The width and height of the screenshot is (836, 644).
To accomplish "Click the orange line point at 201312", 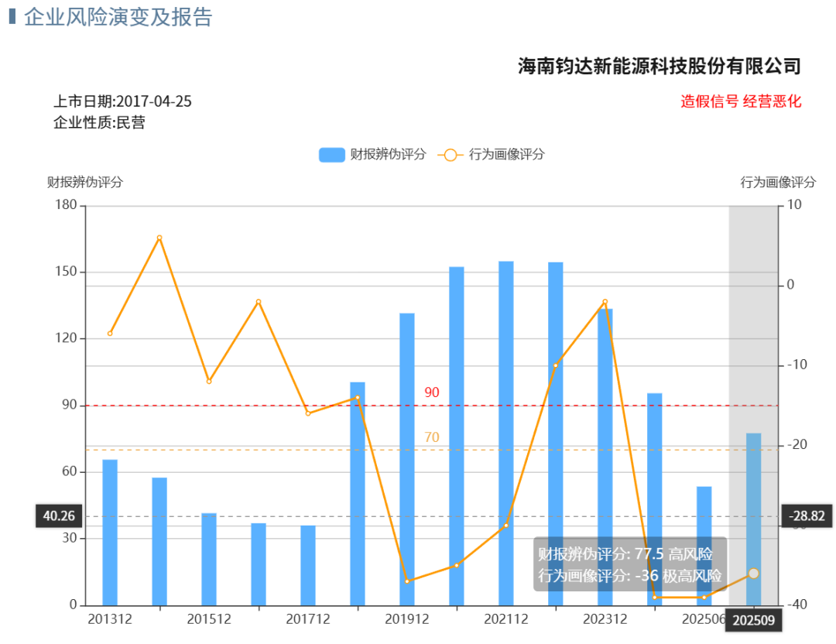I will click(110, 334).
